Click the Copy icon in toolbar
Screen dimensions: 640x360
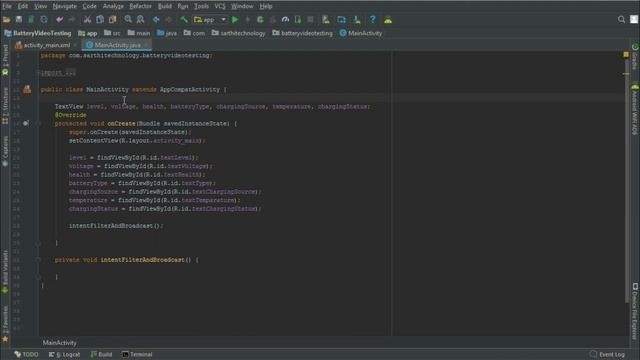[100, 20]
